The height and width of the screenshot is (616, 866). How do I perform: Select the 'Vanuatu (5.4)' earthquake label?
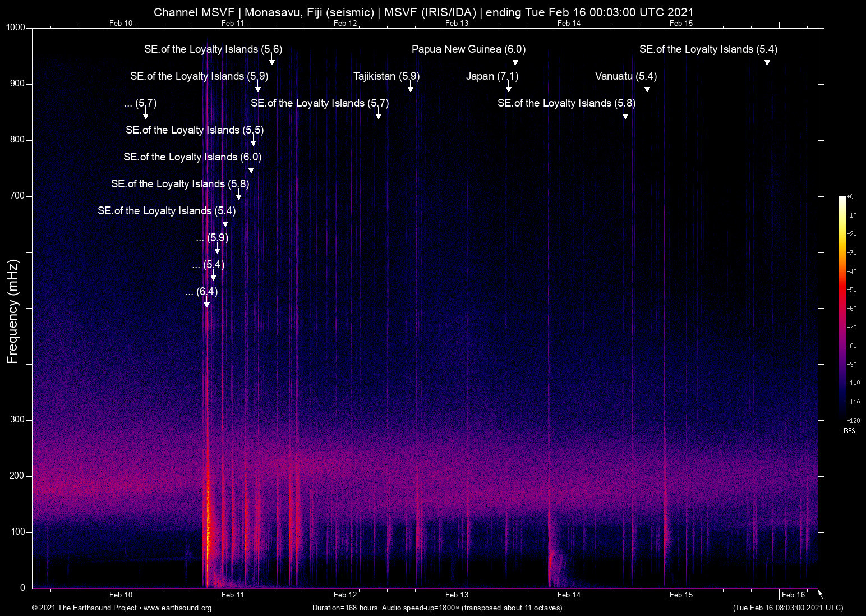pyautogui.click(x=626, y=76)
